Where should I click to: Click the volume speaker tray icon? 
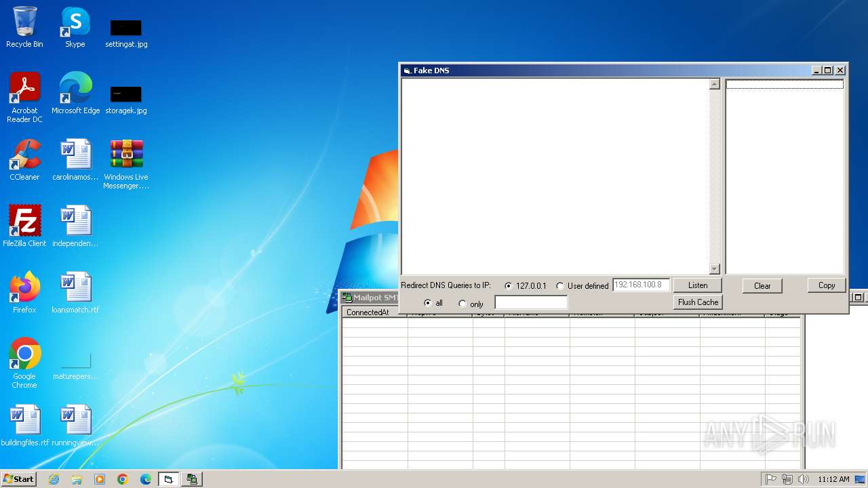click(x=804, y=479)
